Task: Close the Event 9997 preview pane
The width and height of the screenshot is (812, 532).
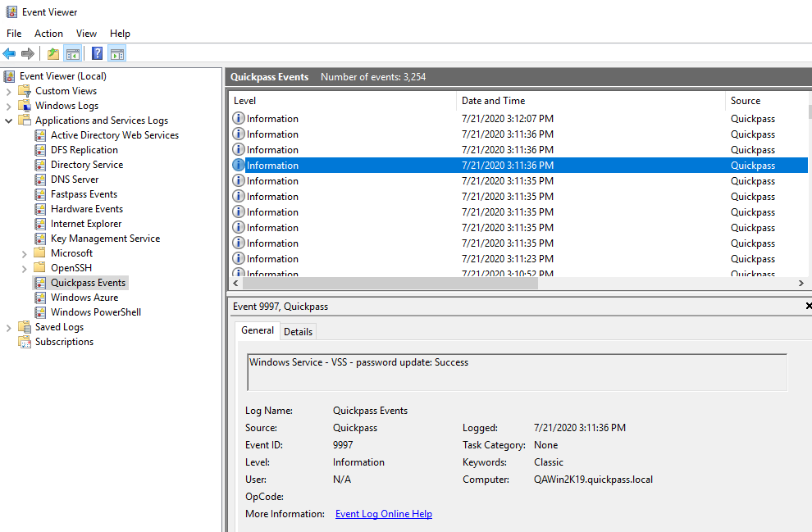Action: pyautogui.click(x=809, y=306)
